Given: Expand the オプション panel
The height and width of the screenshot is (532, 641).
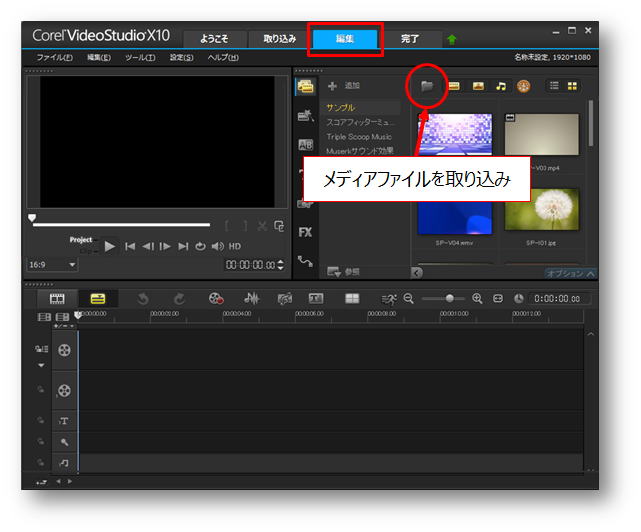Looking at the screenshot, I should click(570, 273).
